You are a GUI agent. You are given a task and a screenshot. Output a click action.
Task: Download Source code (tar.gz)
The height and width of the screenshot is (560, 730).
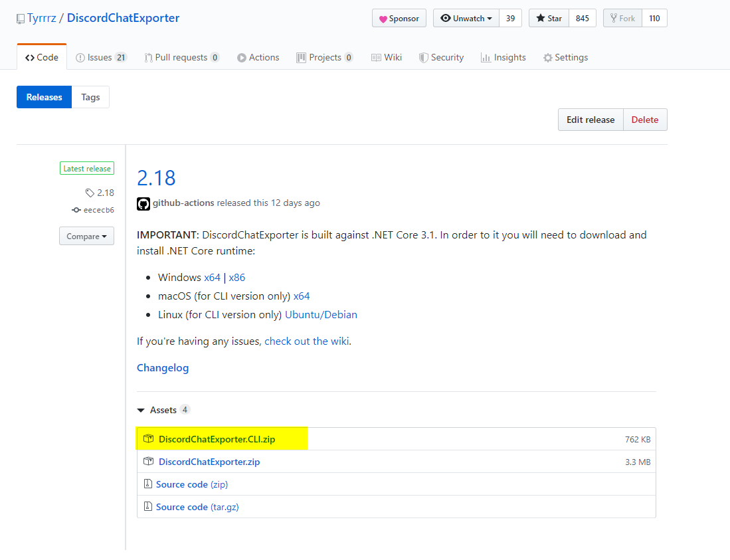coord(197,507)
